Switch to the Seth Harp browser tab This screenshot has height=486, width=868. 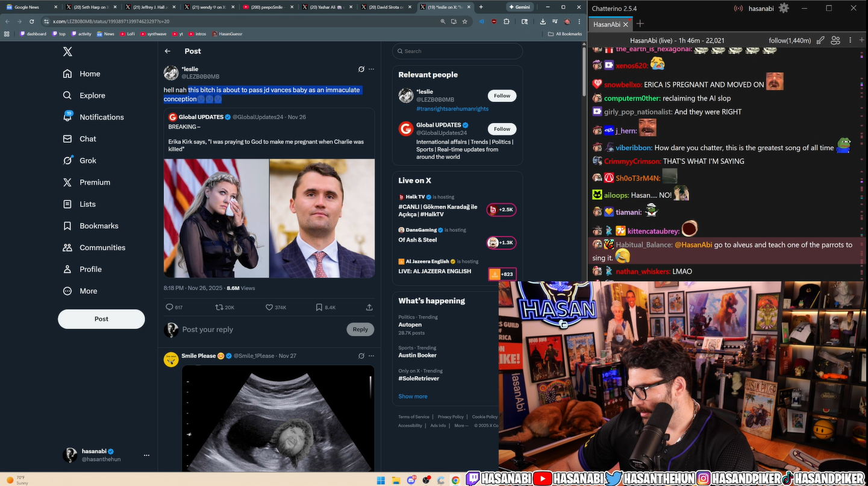pos(90,7)
